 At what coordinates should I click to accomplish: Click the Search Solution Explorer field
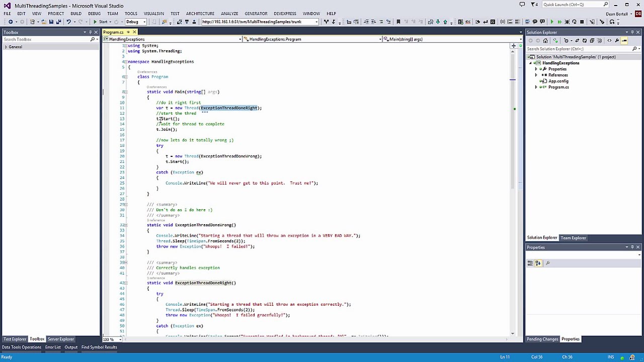click(579, 49)
